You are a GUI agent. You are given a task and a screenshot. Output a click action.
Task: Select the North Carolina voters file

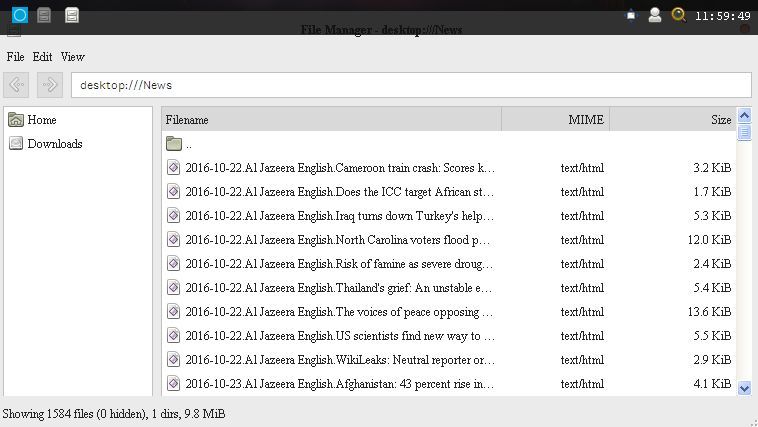(338, 240)
